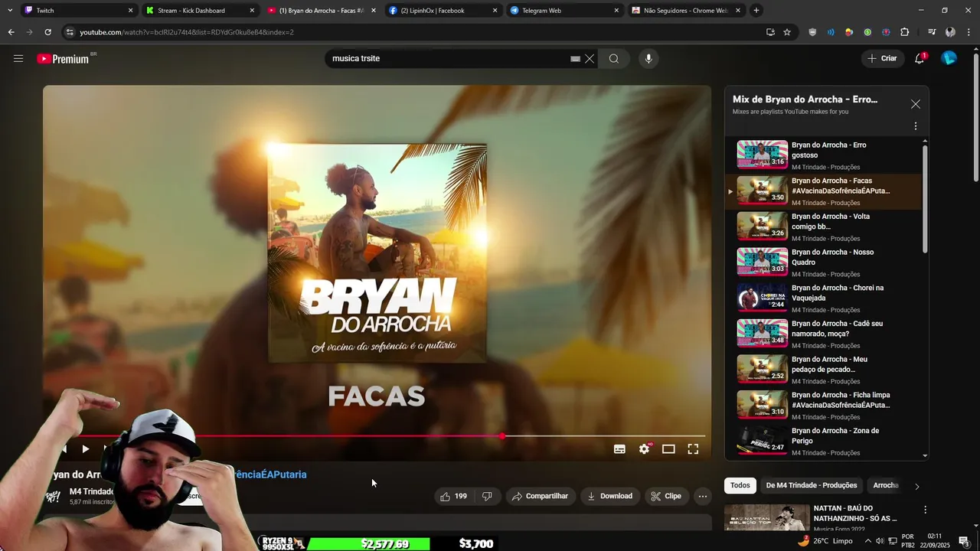Play the video

click(x=86, y=448)
